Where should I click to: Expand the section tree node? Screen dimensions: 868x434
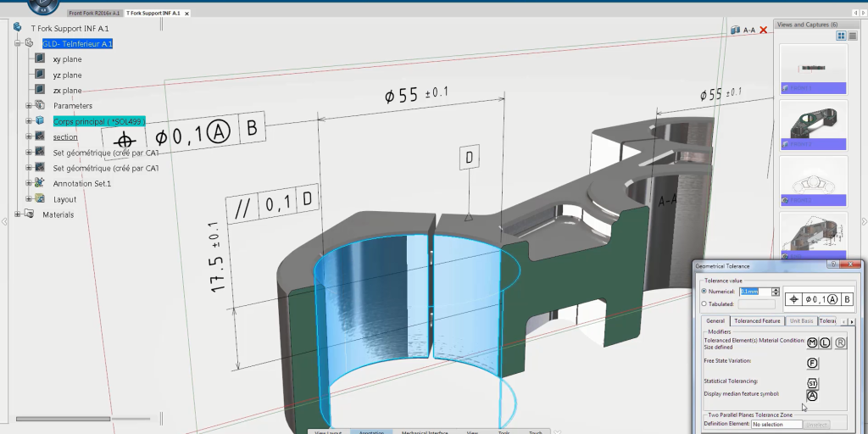click(x=28, y=136)
